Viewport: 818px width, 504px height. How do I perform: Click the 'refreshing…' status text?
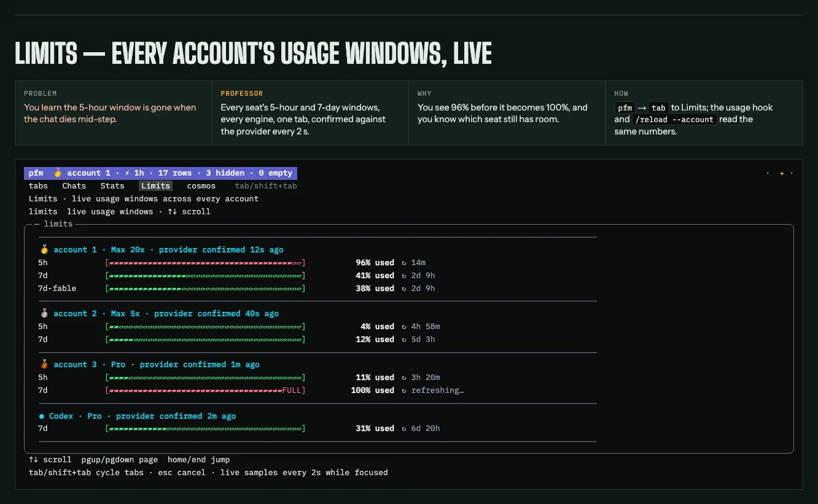click(x=437, y=390)
